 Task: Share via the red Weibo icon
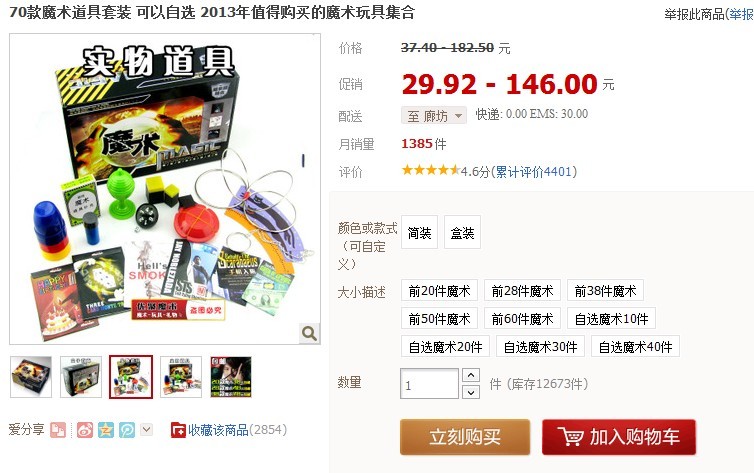click(85, 430)
